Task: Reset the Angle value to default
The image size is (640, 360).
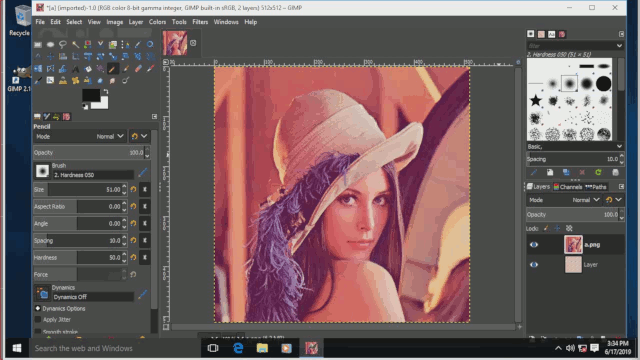Action: click(x=133, y=224)
